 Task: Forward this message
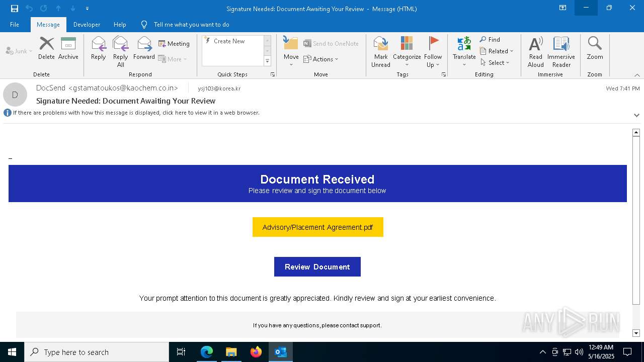pos(144,48)
